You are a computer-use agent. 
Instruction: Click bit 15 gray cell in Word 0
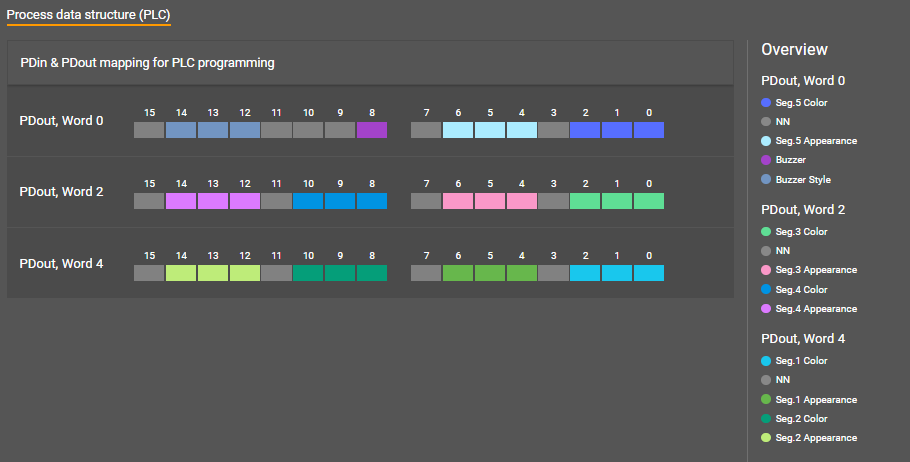coord(149,130)
